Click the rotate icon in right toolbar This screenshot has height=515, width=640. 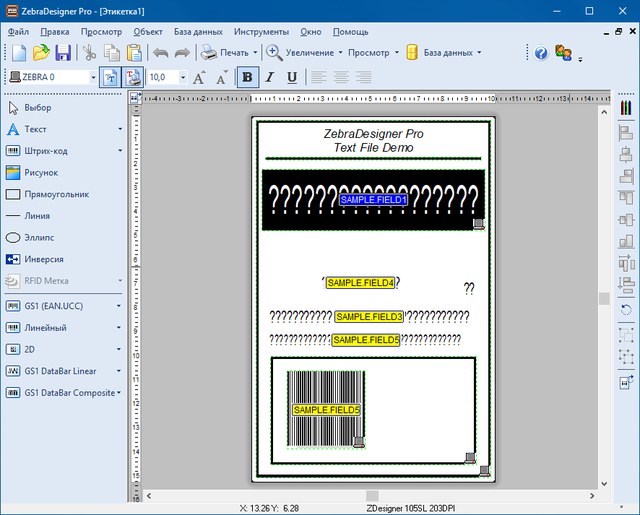click(x=627, y=310)
